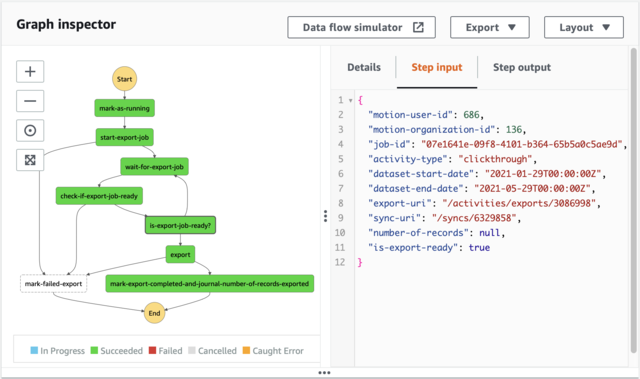Screen dimensions: 640x379
Task: Click the "/syncs/6329858" value
Action: pyautogui.click(x=474, y=218)
